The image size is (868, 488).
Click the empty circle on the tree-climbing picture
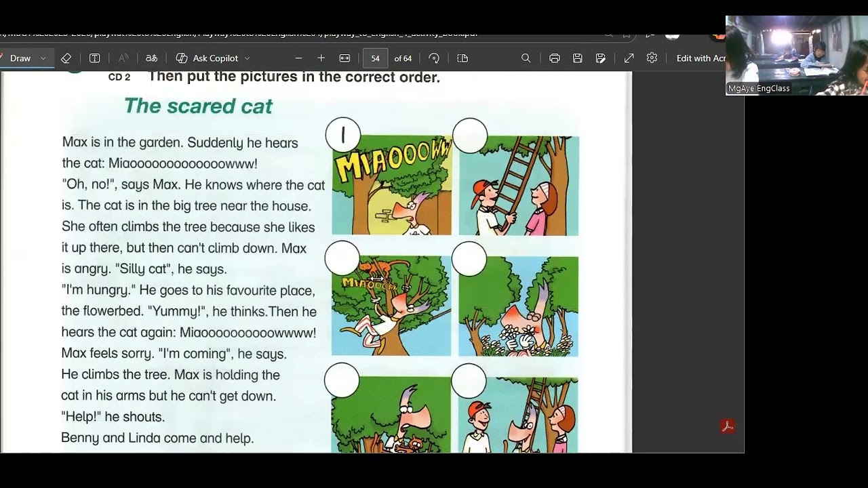(x=342, y=258)
